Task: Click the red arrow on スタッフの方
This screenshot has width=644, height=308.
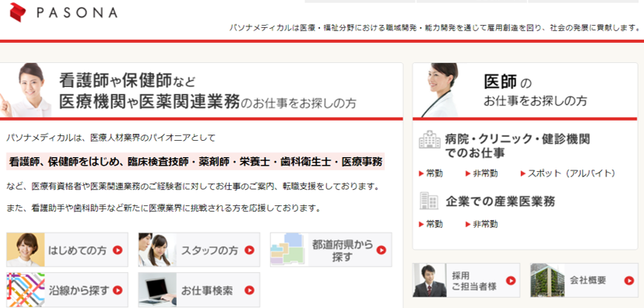Action: tap(249, 250)
